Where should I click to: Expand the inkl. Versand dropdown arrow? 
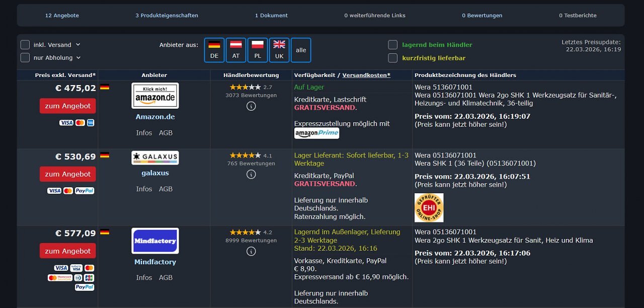[x=78, y=45]
